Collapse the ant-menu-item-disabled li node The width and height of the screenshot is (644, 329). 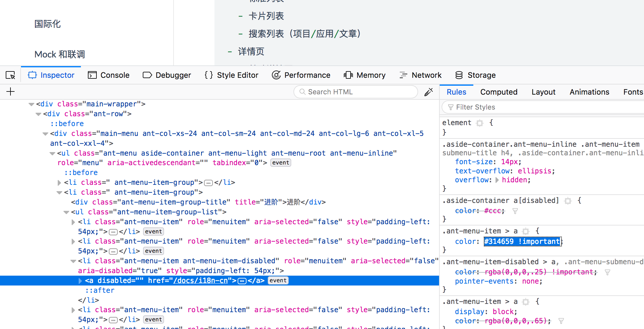click(x=73, y=261)
